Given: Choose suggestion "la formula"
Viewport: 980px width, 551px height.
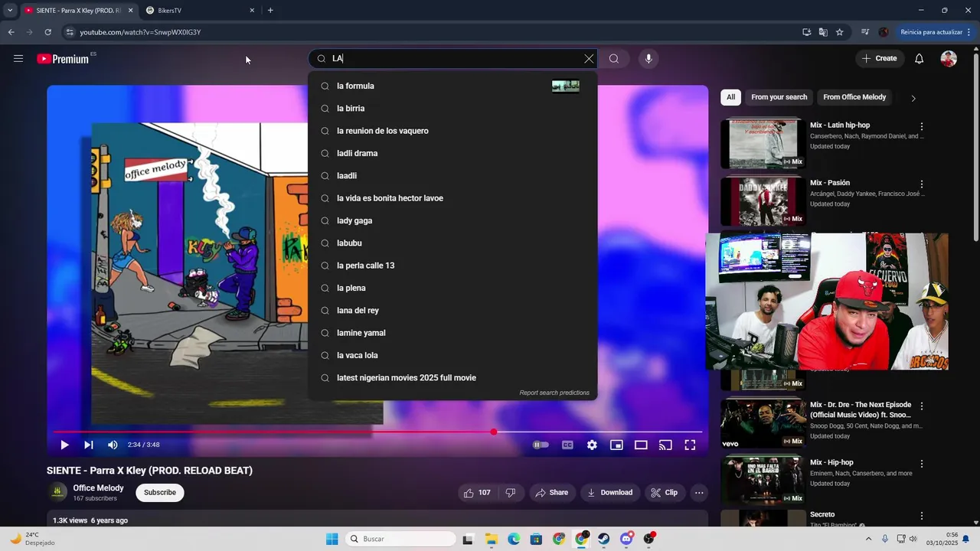Looking at the screenshot, I should pos(452,86).
